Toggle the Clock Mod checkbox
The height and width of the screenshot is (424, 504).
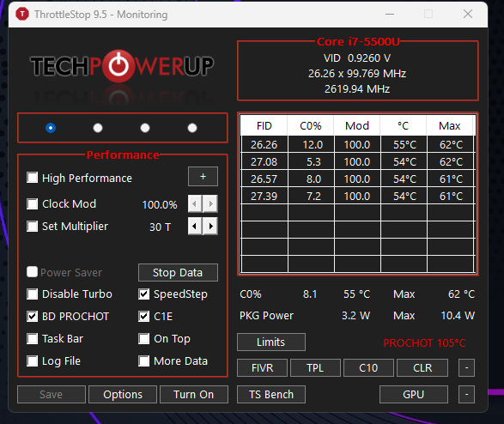[32, 203]
